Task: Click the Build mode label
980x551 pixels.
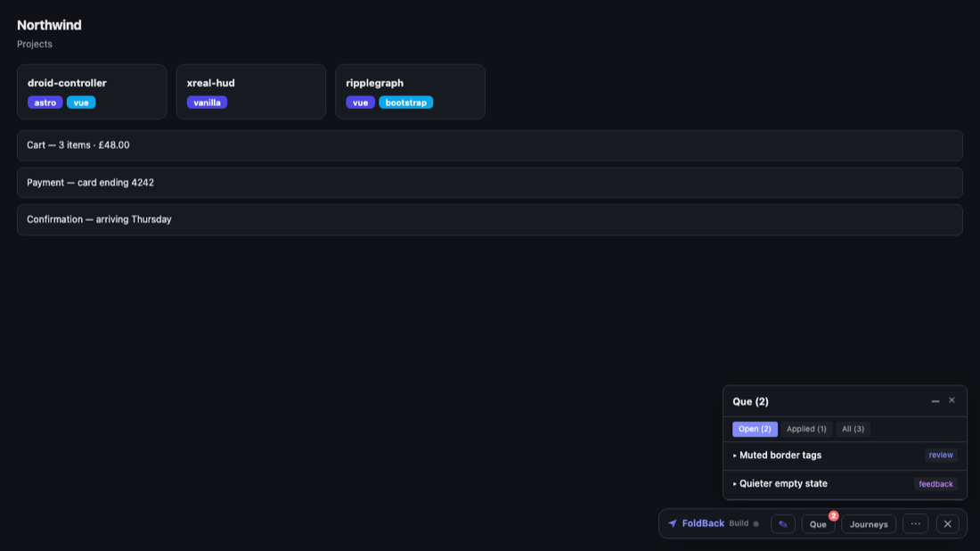Action: coord(739,523)
